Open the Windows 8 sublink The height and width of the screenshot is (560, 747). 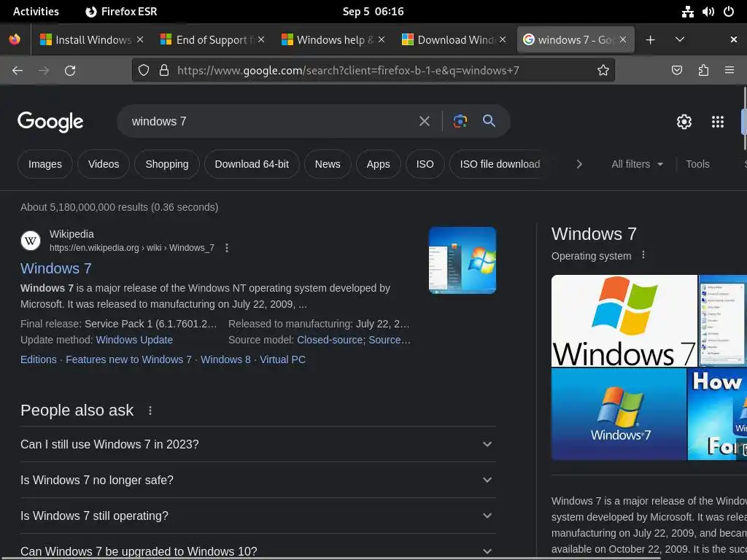[225, 360]
